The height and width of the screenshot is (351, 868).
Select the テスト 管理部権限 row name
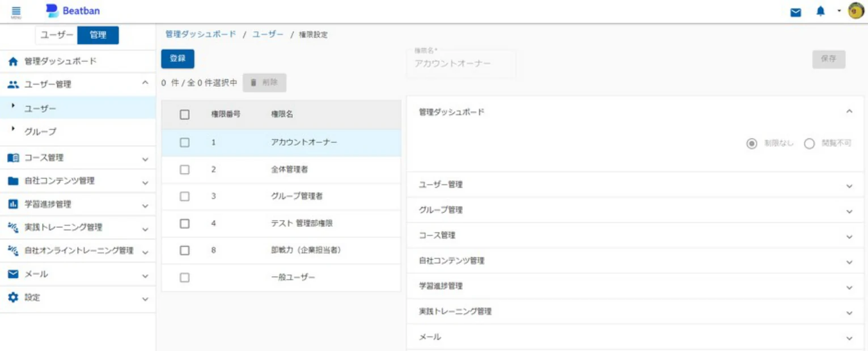click(x=302, y=223)
